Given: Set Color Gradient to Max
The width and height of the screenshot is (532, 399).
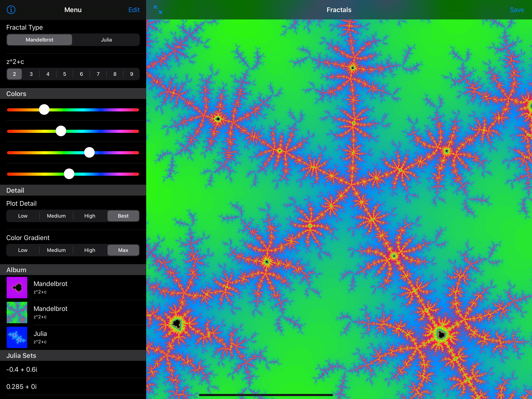Looking at the screenshot, I should (x=123, y=250).
